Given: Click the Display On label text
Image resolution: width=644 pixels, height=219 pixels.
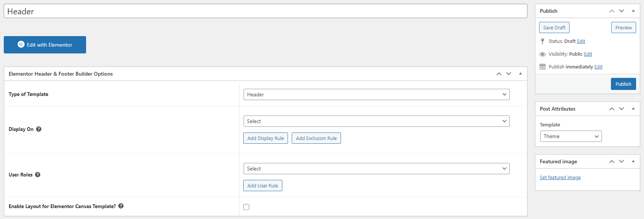Looking at the screenshot, I should 21,129.
